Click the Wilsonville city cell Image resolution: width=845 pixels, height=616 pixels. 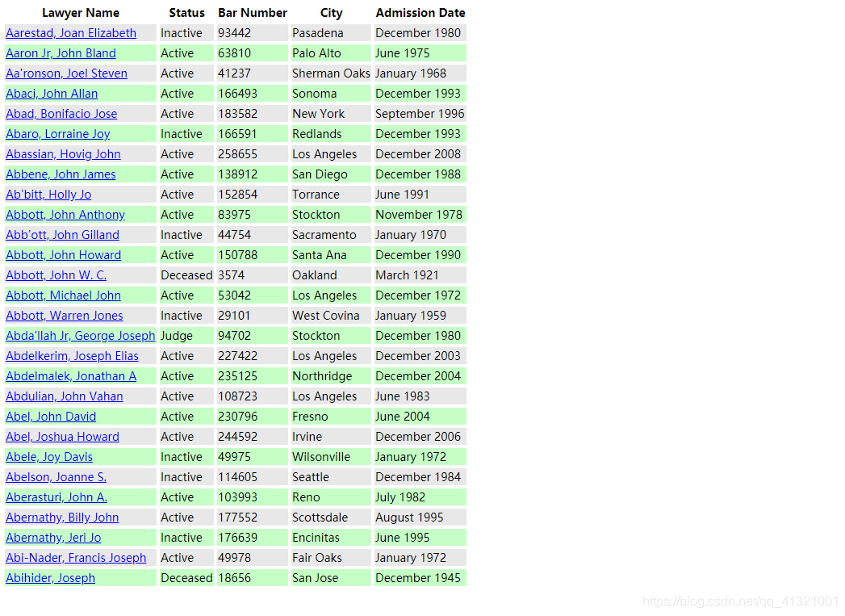coord(331,457)
